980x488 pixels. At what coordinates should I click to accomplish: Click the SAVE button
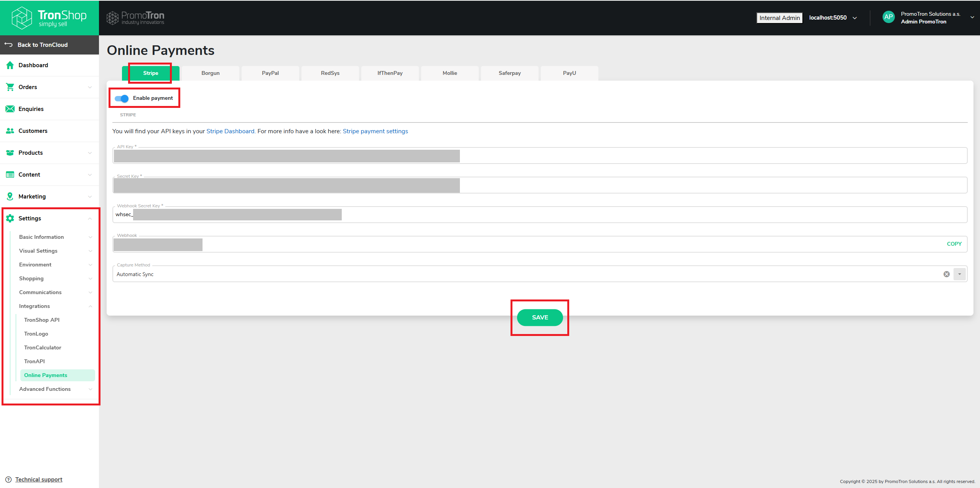(540, 318)
